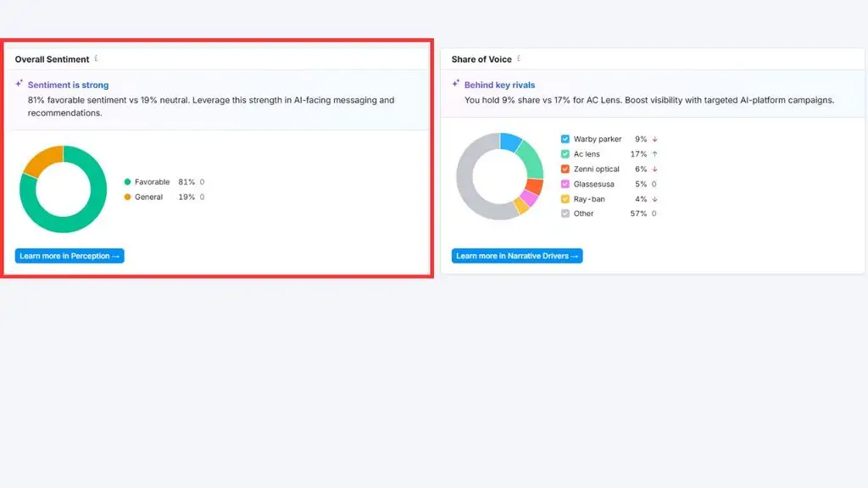This screenshot has height=488, width=868.
Task: Click Learn more in Perception button
Action: 70,256
